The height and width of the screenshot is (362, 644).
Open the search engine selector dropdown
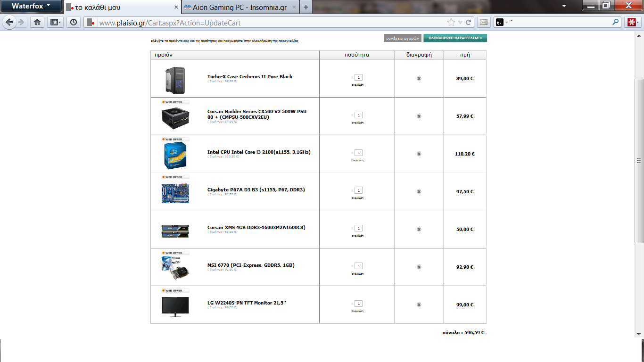pyautogui.click(x=503, y=22)
